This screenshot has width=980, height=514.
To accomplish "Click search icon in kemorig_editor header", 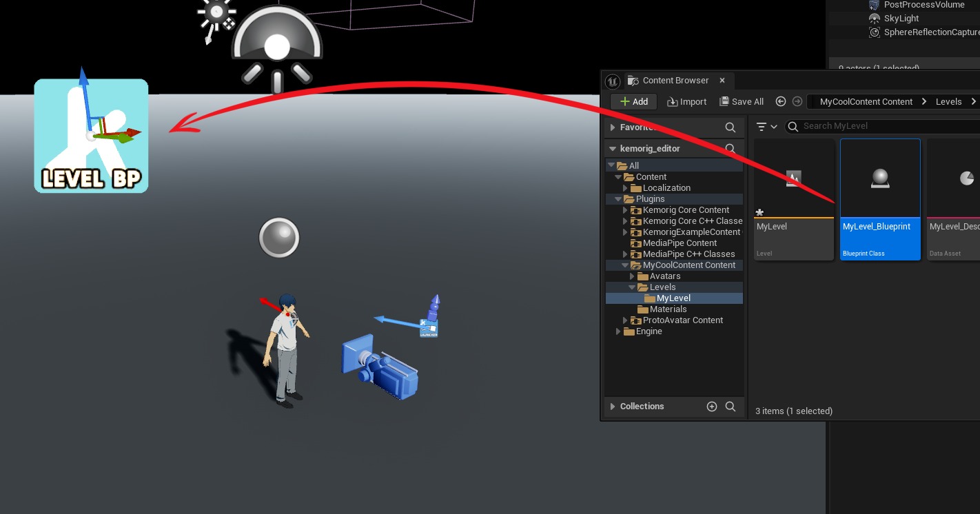I will 731,148.
